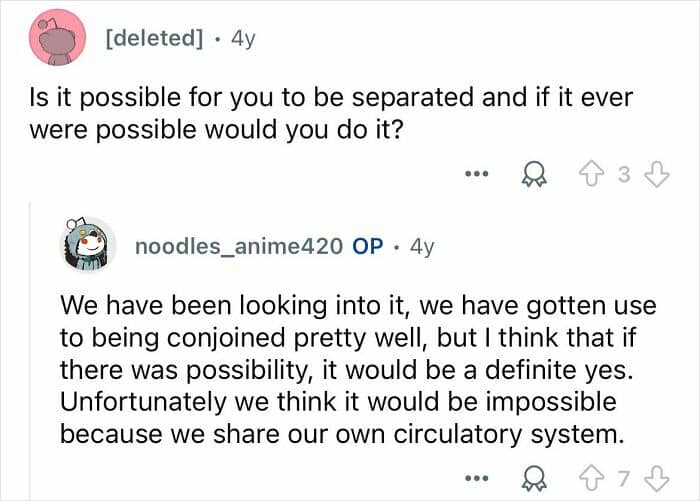Click the vote score 7 on the reply

pos(624,480)
